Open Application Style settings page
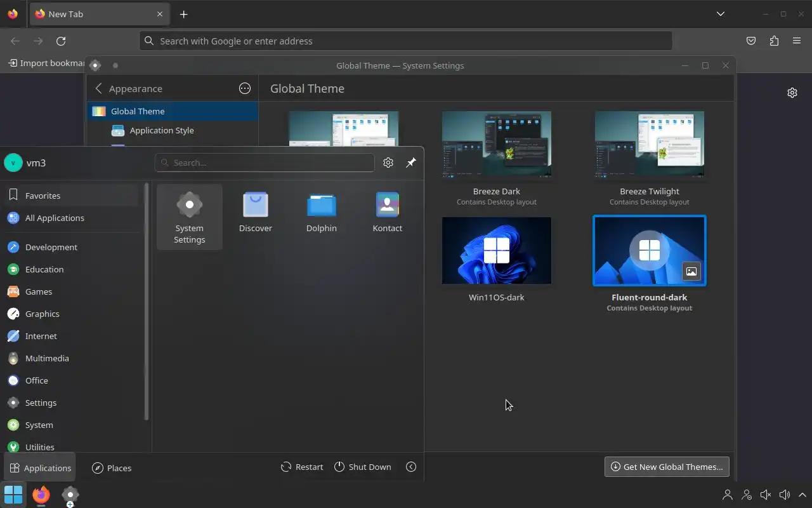 173,130
